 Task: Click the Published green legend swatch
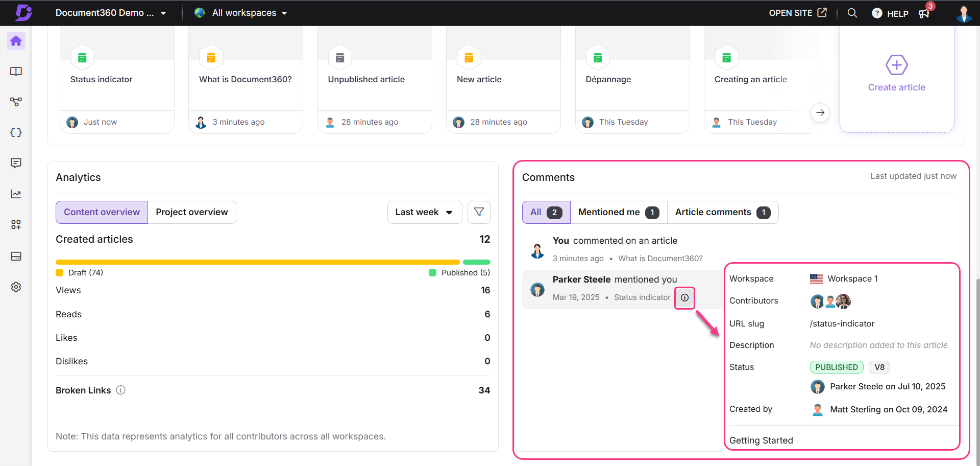point(432,273)
